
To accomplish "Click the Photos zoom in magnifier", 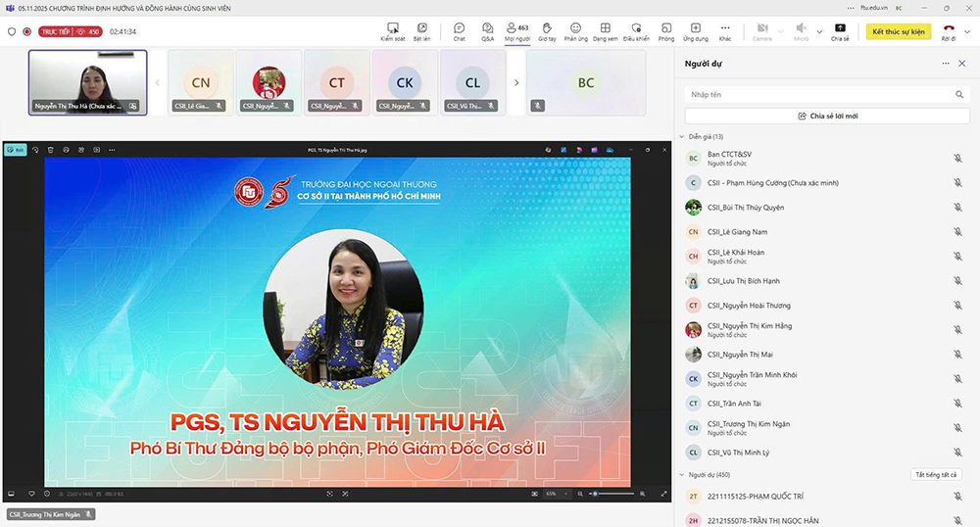I will click(x=642, y=494).
